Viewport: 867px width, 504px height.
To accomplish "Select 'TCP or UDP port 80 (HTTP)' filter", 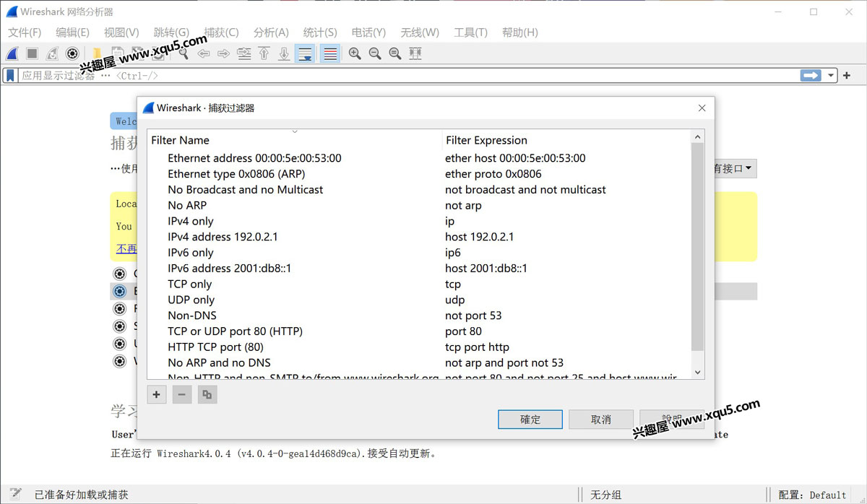I will point(235,331).
